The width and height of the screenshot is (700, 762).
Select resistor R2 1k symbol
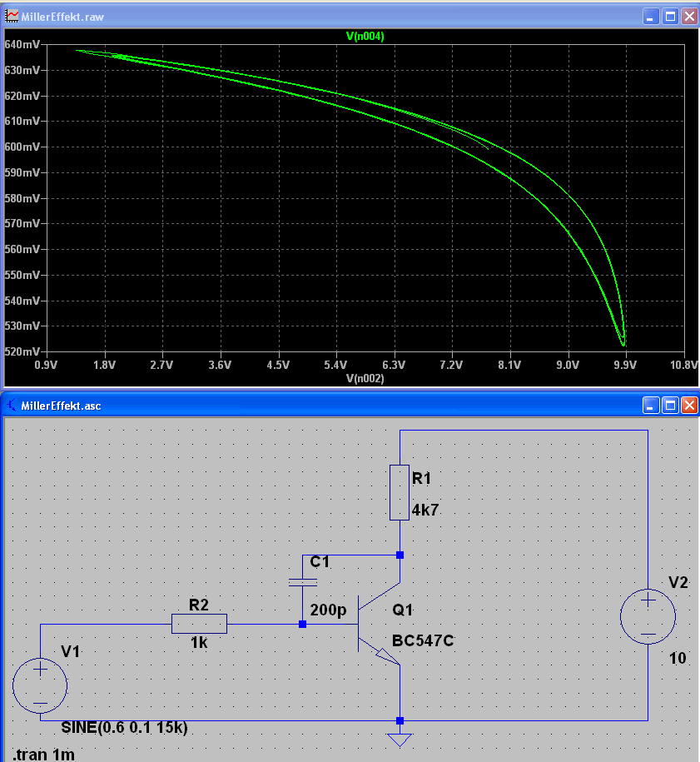click(199, 624)
